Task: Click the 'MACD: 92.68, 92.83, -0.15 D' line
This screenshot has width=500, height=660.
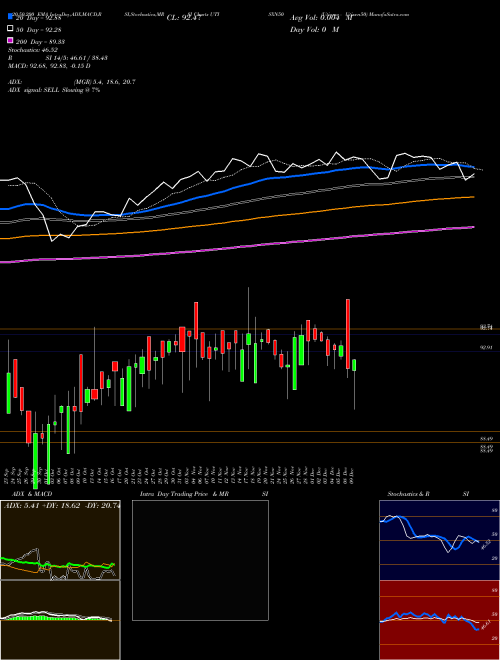Action: [x=49, y=66]
